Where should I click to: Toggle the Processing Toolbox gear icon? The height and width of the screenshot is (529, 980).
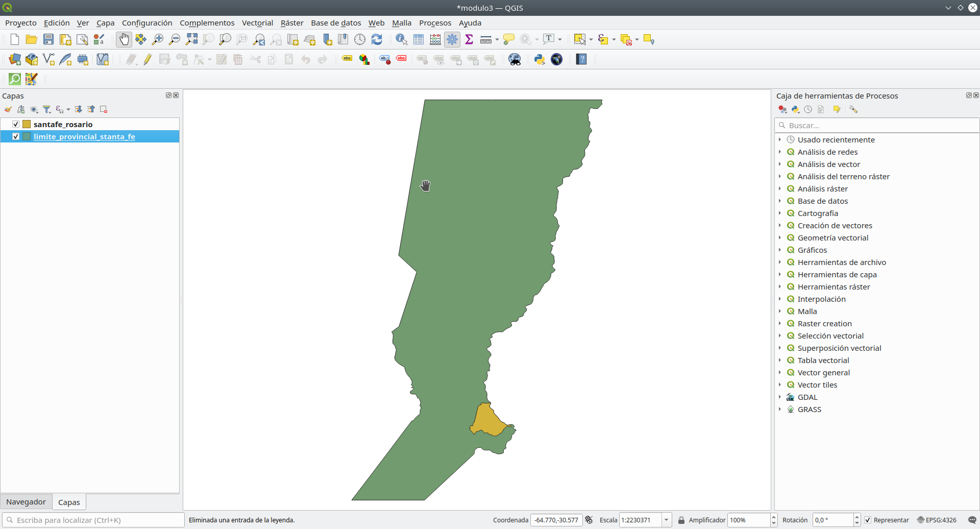coord(452,39)
